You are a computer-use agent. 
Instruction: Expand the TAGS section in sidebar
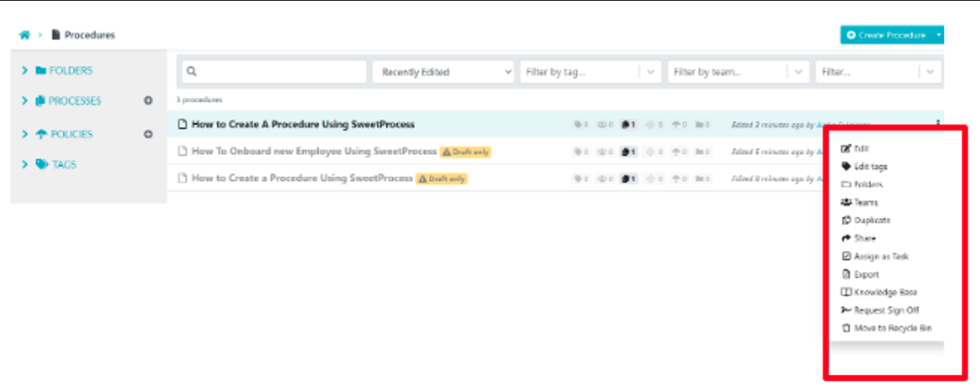pos(25,165)
